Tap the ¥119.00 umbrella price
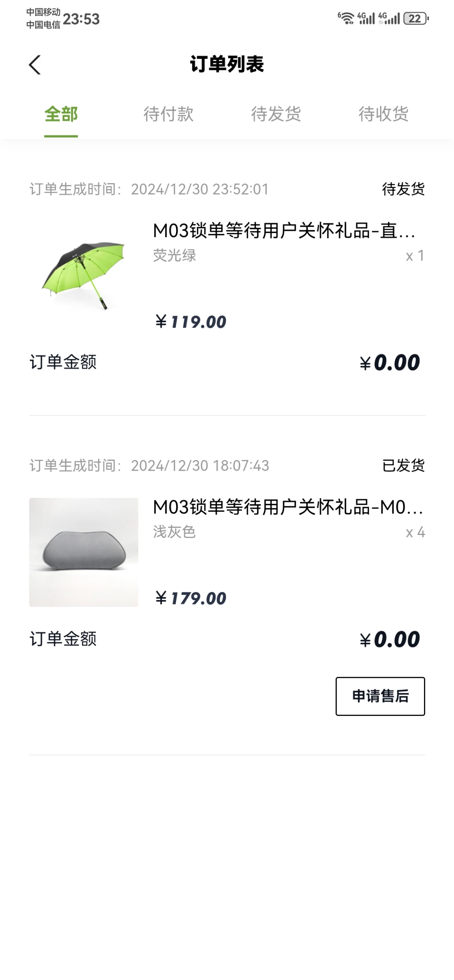Screen dimensions: 454x980 191,322
